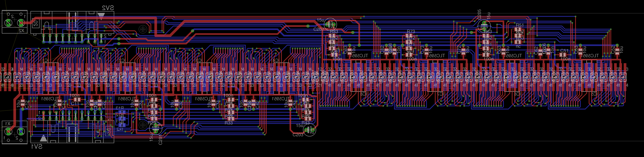Click pad 1 of terminal block X1
The height and width of the screenshot is (157, 644).
[8, 131]
